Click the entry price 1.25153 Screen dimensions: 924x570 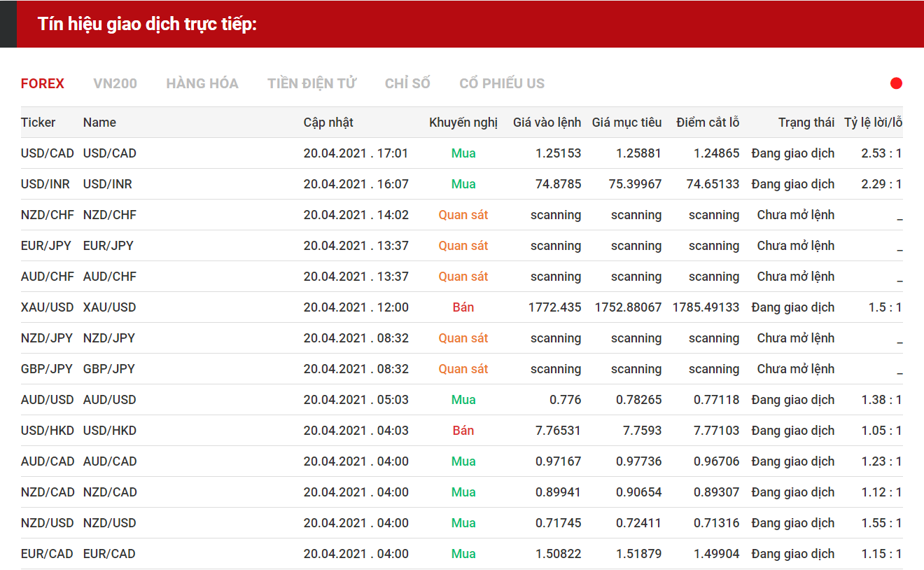[x=559, y=153]
